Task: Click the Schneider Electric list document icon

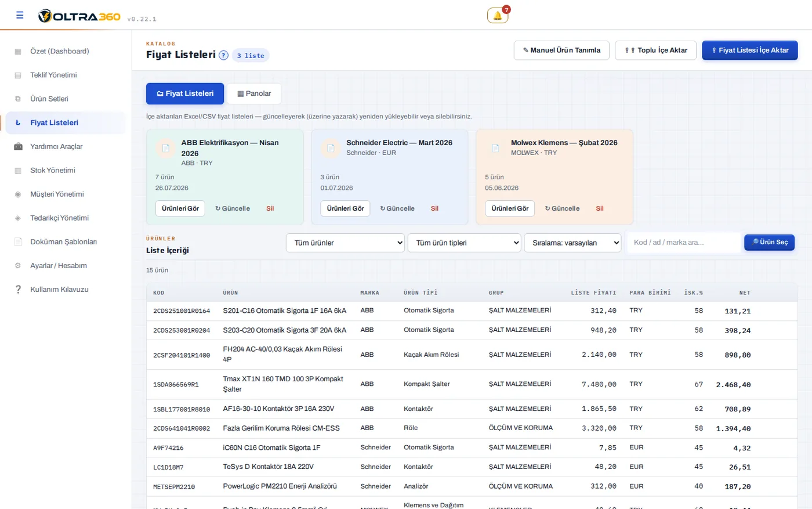Action: click(331, 149)
